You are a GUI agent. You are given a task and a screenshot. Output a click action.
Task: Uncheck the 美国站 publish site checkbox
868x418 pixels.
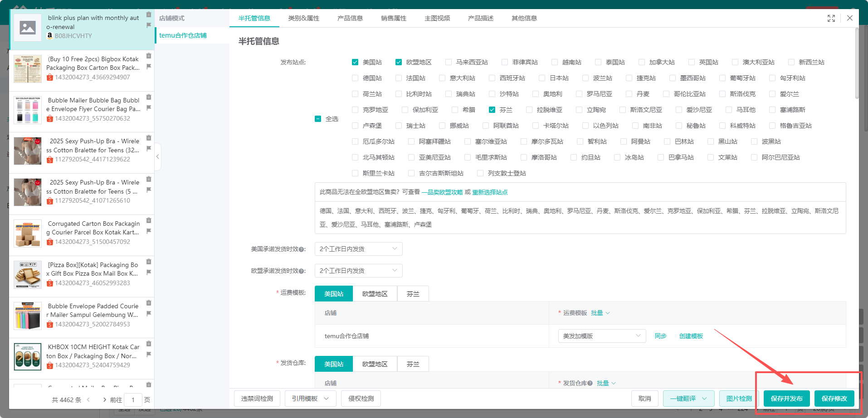click(x=355, y=62)
